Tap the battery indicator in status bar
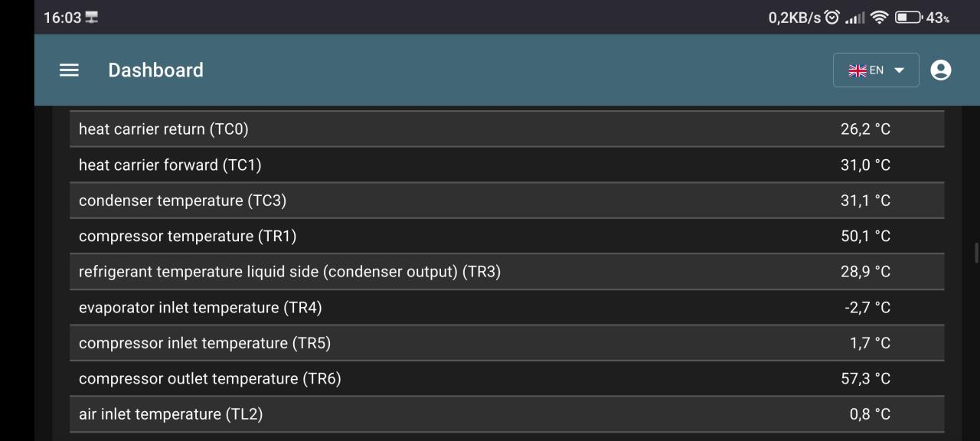The image size is (980, 441). pos(908,17)
